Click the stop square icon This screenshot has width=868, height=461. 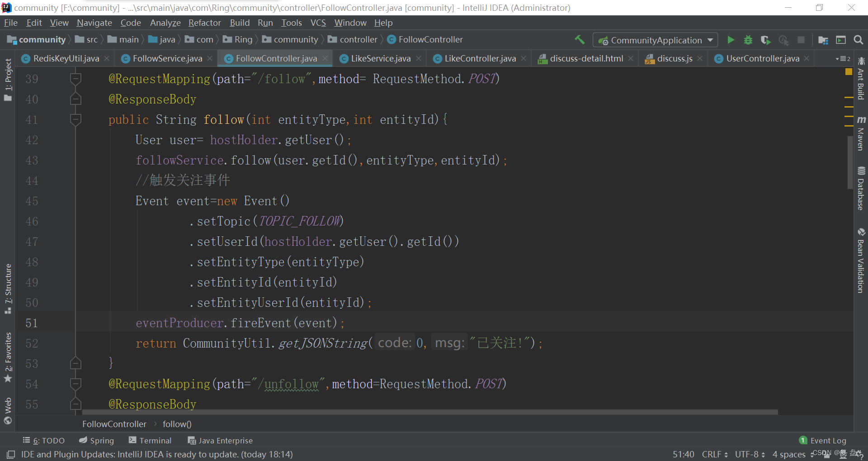click(x=801, y=40)
